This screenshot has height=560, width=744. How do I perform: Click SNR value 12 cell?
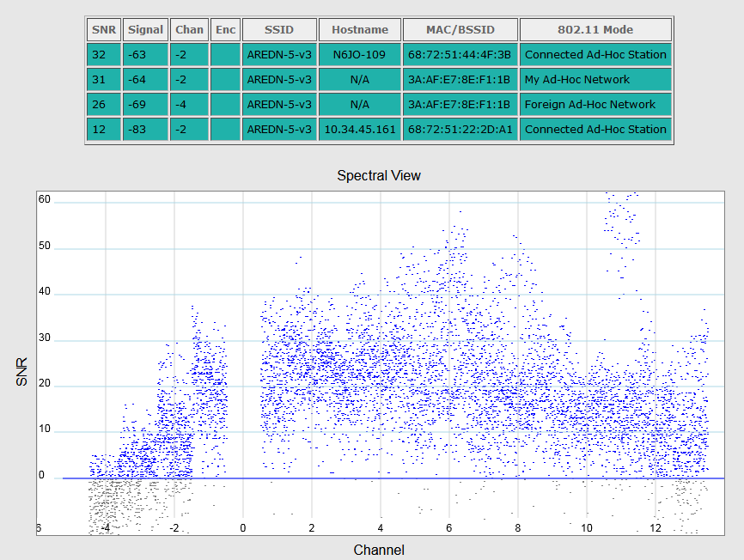(104, 129)
